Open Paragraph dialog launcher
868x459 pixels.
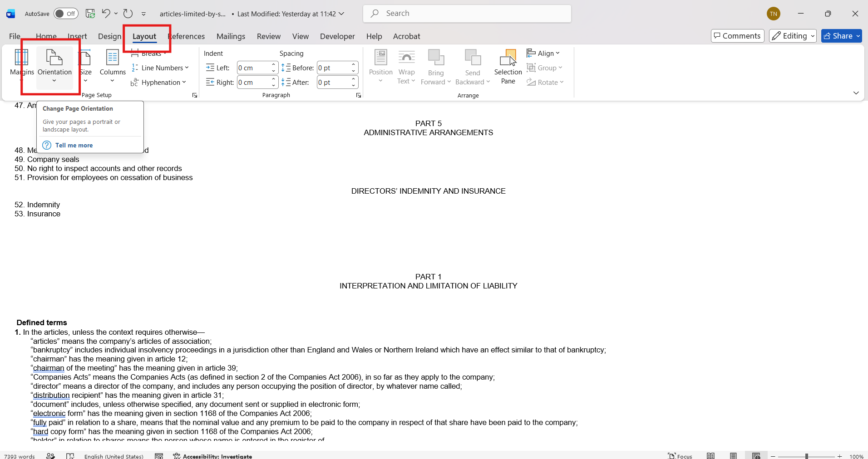pyautogui.click(x=359, y=95)
